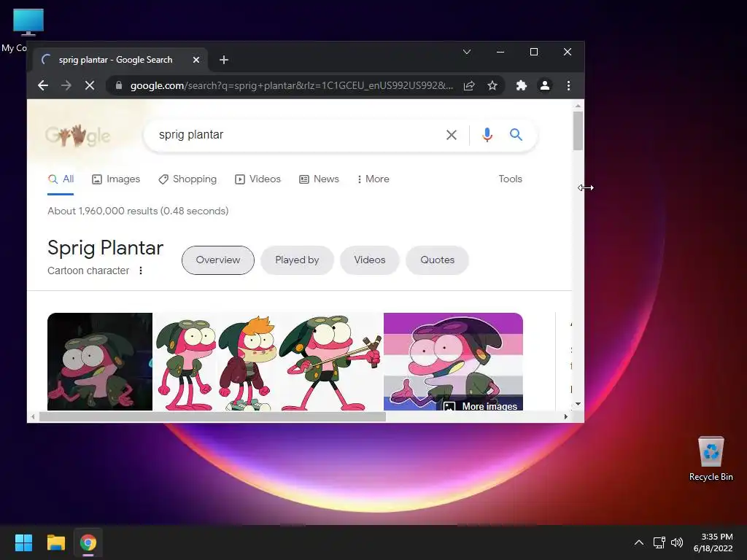Select the Quotes chip
The image size is (747, 560).
coord(437,260)
